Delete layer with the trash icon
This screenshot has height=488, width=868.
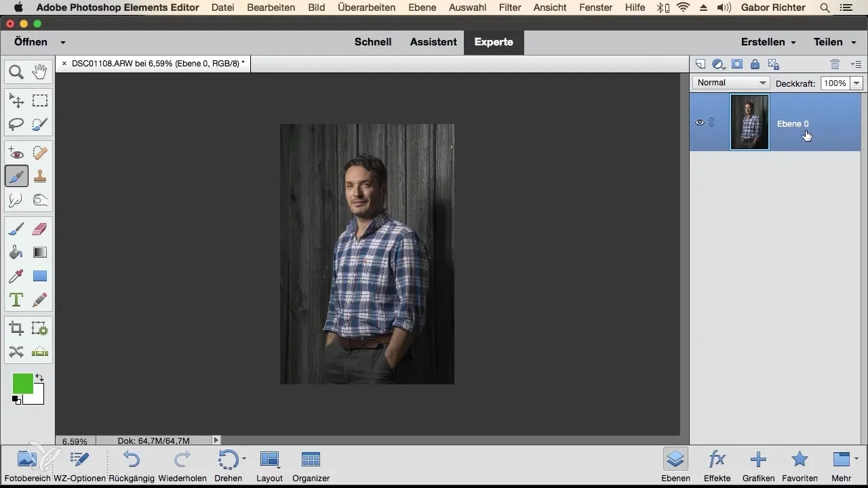click(x=835, y=64)
